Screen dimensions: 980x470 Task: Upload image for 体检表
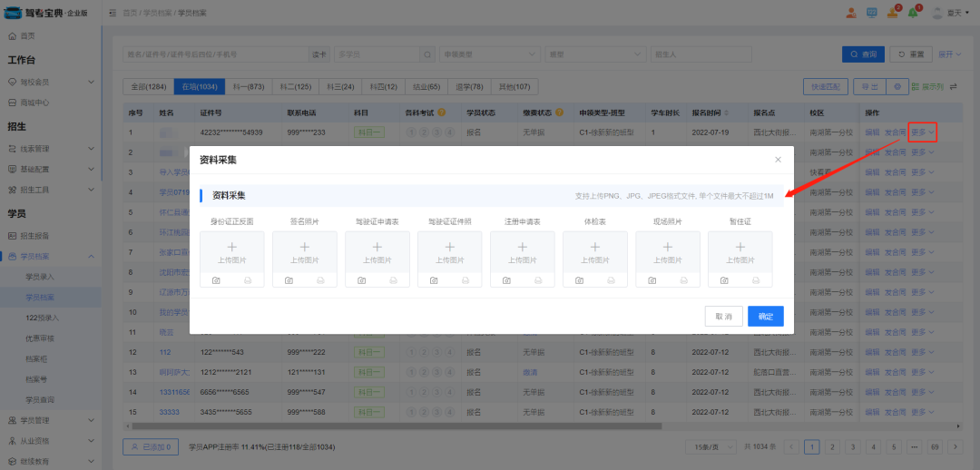[x=595, y=252]
